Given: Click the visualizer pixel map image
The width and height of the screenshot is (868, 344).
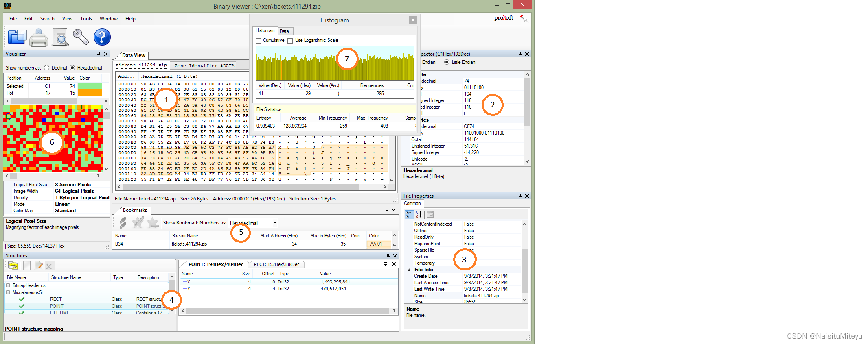Looking at the screenshot, I should click(x=53, y=139).
